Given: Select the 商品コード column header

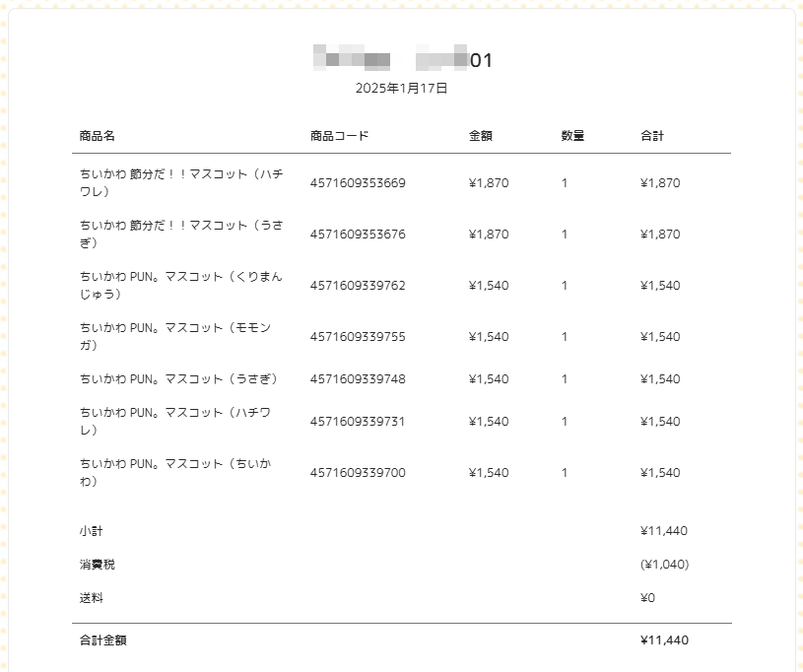Looking at the screenshot, I should (x=339, y=136).
